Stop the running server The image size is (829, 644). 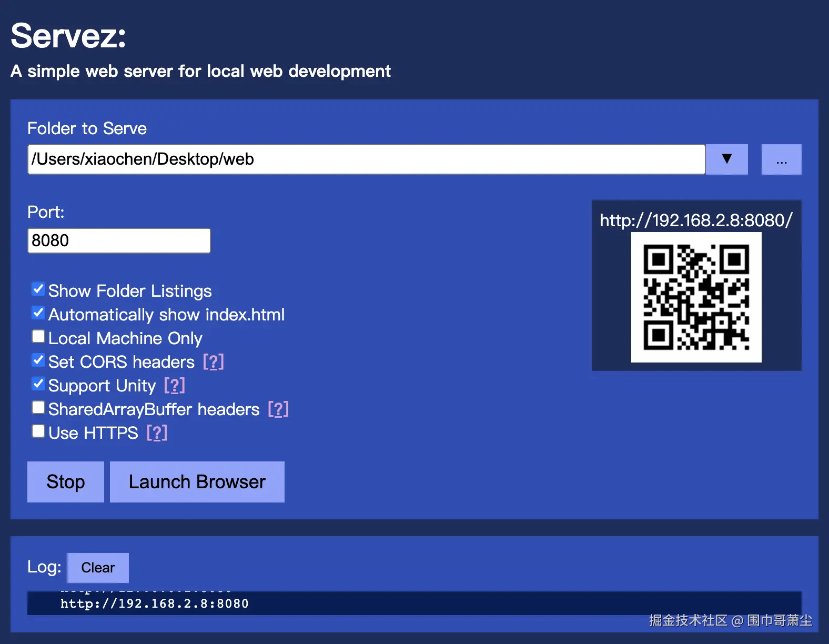(x=66, y=482)
